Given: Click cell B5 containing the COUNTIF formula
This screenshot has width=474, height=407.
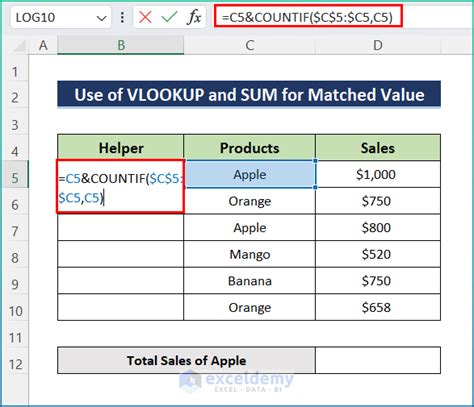Looking at the screenshot, I should 120,187.
